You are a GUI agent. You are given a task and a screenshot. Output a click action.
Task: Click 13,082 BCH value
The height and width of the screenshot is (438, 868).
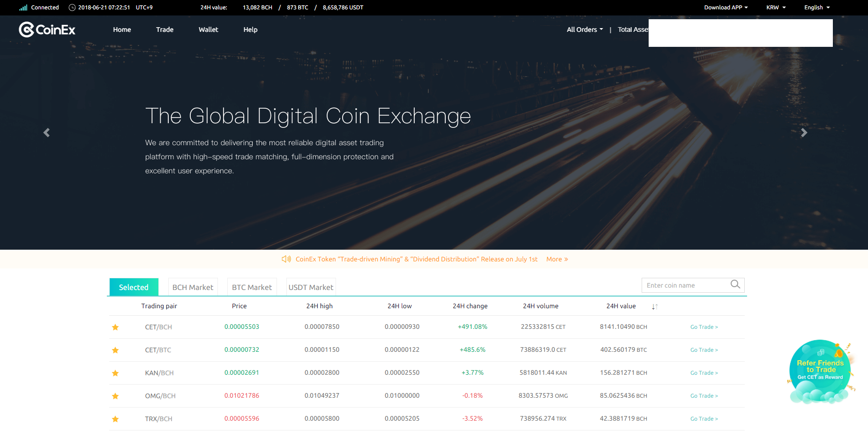point(257,7)
